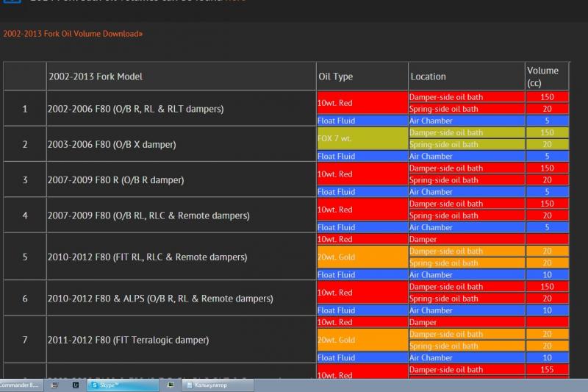The width and height of the screenshot is (588, 392).
Task: Click volume '10' for row 7 Air Chamber
Action: 547,358
